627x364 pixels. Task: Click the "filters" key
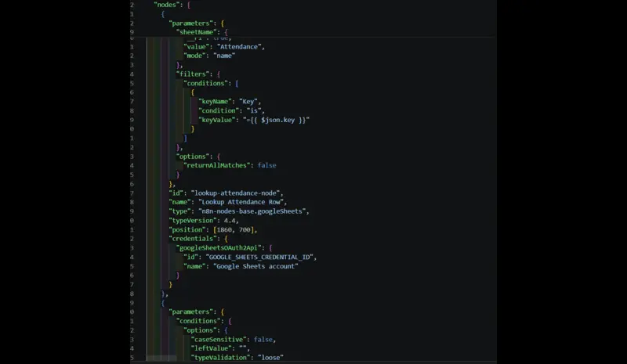pos(193,74)
